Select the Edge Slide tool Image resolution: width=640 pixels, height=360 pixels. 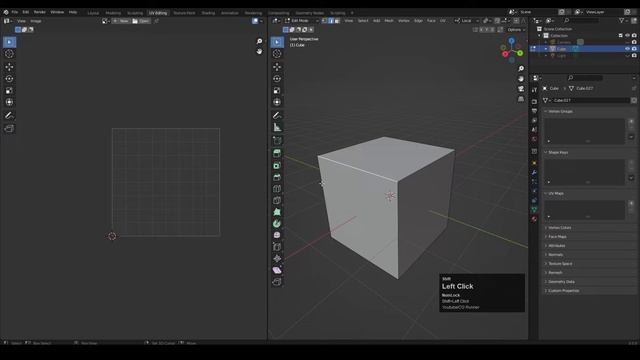click(277, 247)
